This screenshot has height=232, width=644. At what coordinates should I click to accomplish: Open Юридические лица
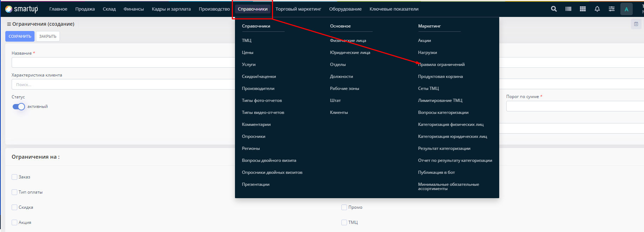tap(350, 53)
